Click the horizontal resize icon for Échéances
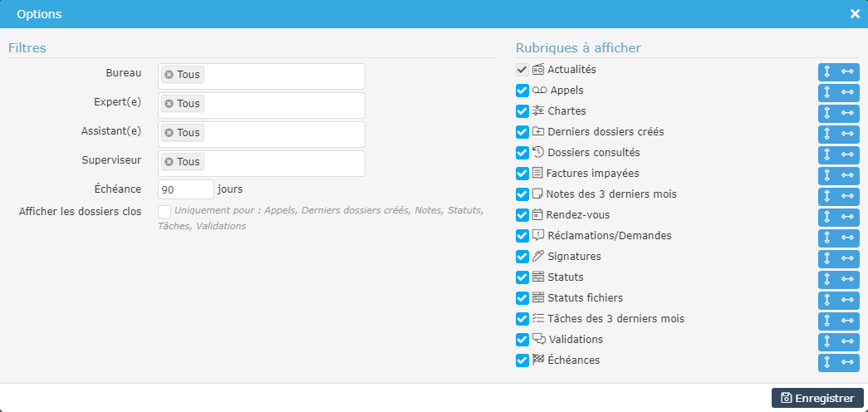868x412 pixels. [x=847, y=362]
